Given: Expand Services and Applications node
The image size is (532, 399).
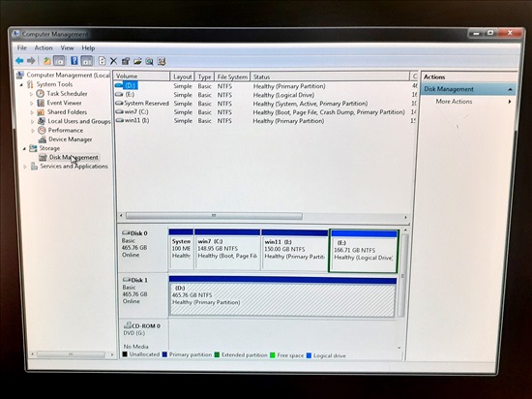Looking at the screenshot, I should click(25, 167).
